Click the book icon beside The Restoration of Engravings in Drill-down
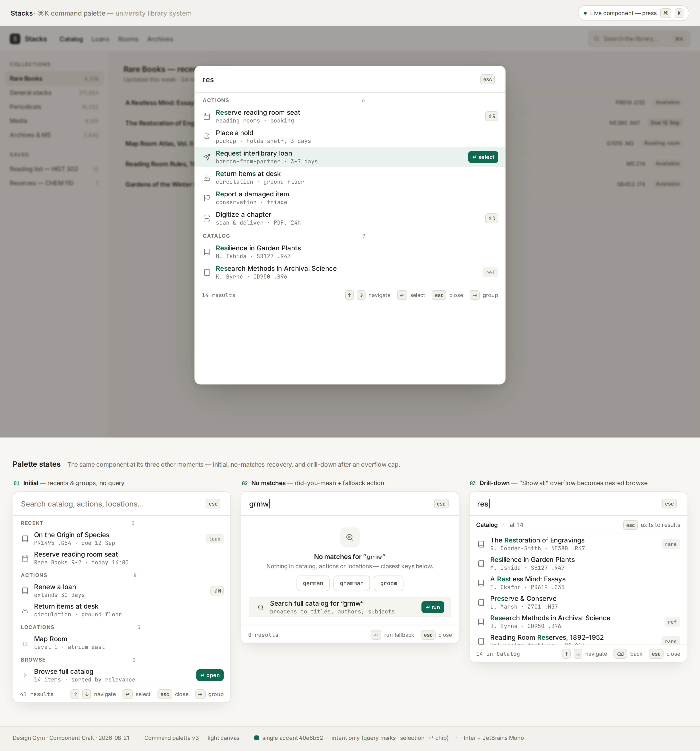This screenshot has width=700, height=751. click(481, 544)
